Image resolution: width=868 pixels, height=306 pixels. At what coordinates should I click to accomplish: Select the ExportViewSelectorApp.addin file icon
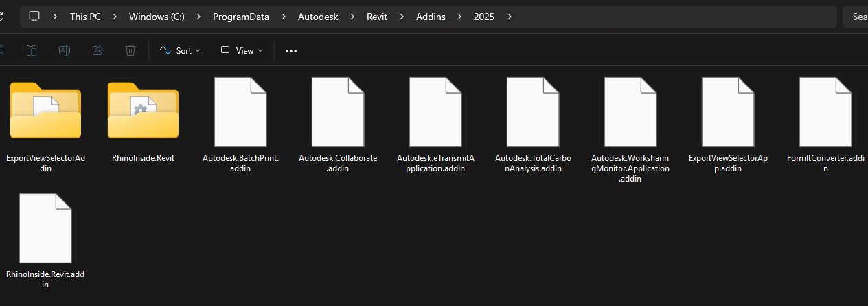click(728, 111)
